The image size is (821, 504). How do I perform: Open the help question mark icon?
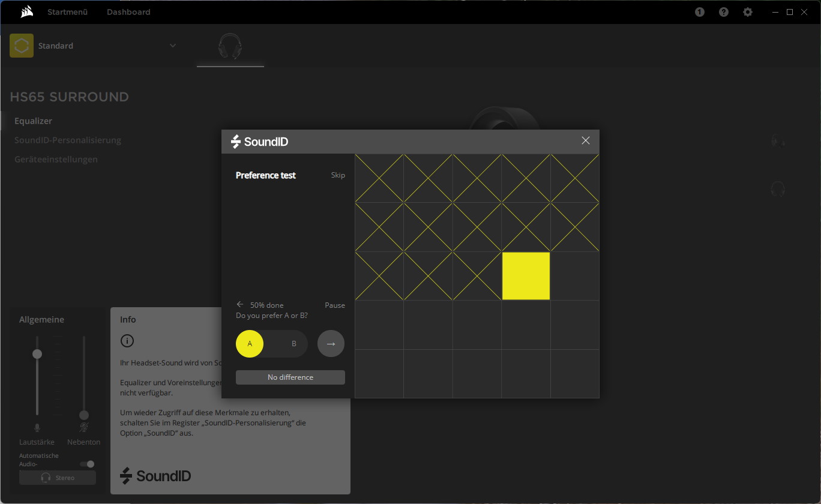pyautogui.click(x=724, y=12)
